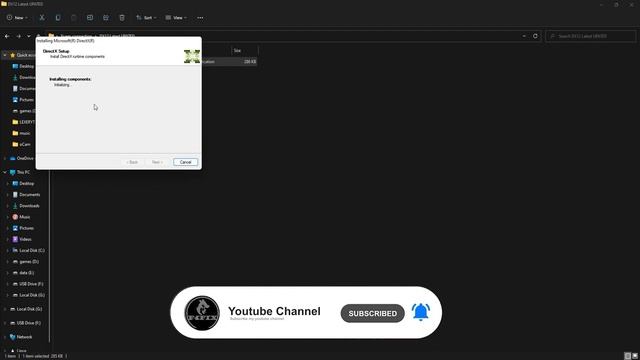640x360 pixels.
Task: Open Documents under This PC
Action: coord(27,195)
